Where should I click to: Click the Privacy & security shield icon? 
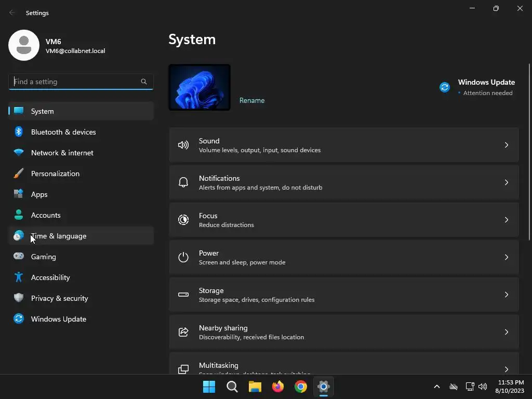click(19, 298)
